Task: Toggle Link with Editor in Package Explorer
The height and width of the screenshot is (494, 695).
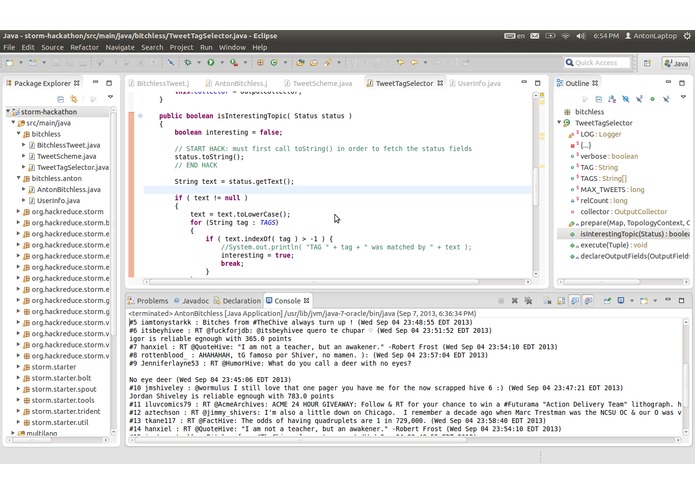Action: 74,99
